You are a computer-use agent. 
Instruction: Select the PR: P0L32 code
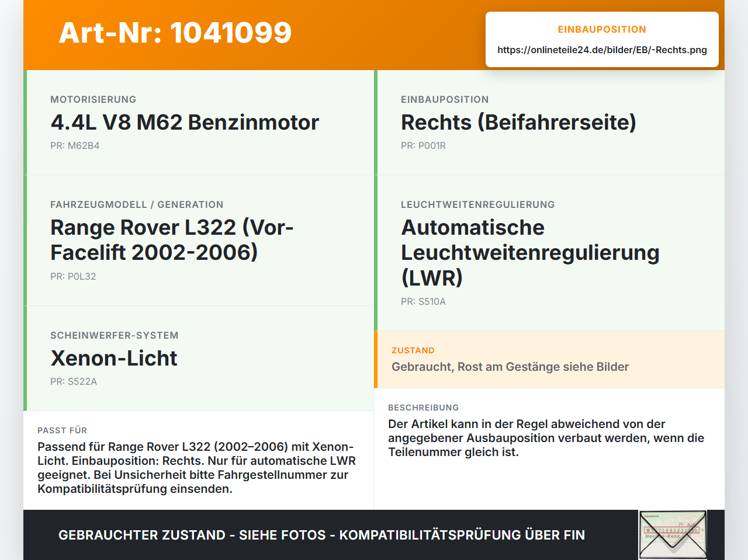(73, 276)
